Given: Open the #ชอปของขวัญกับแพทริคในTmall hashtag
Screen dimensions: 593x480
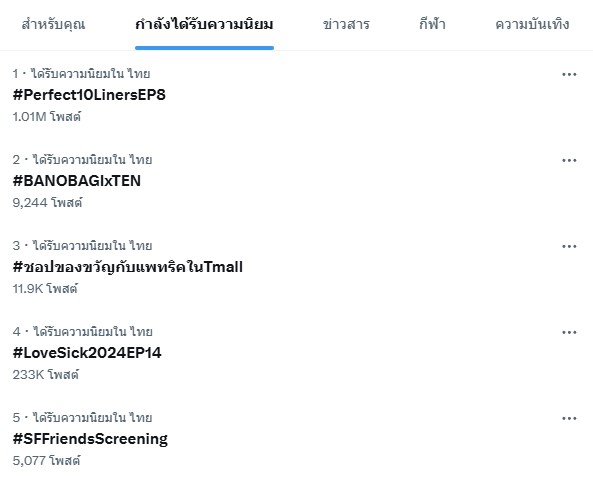Looking at the screenshot, I should pyautogui.click(x=127, y=267).
